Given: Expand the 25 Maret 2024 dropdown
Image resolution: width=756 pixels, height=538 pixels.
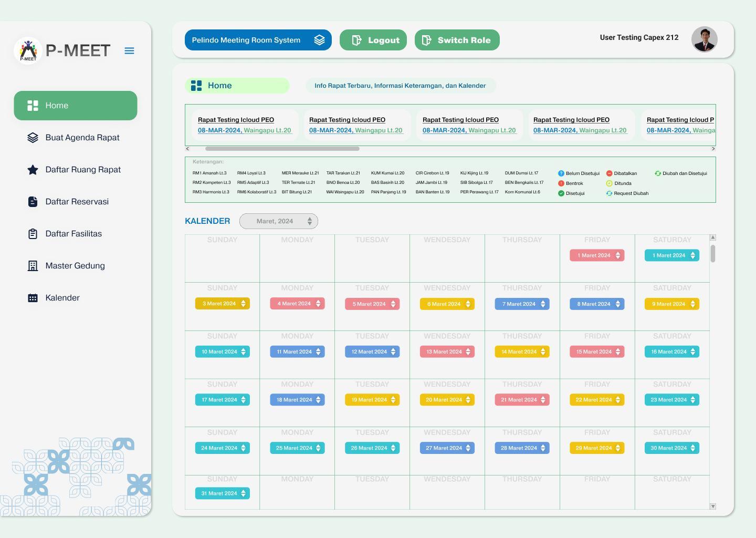Looking at the screenshot, I should pyautogui.click(x=297, y=448).
